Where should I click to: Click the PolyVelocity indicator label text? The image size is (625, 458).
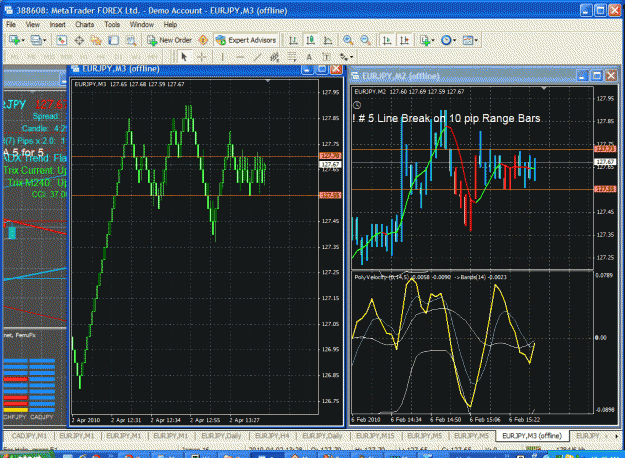coord(430,277)
